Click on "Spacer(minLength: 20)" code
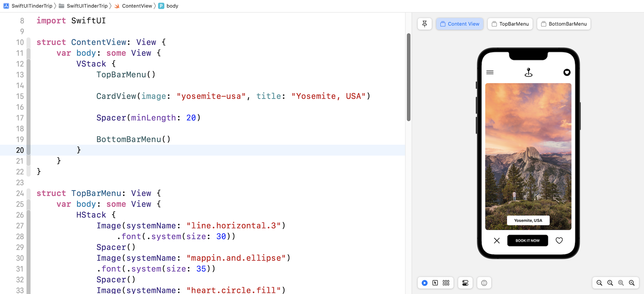The height and width of the screenshot is (294, 644). coord(149,118)
